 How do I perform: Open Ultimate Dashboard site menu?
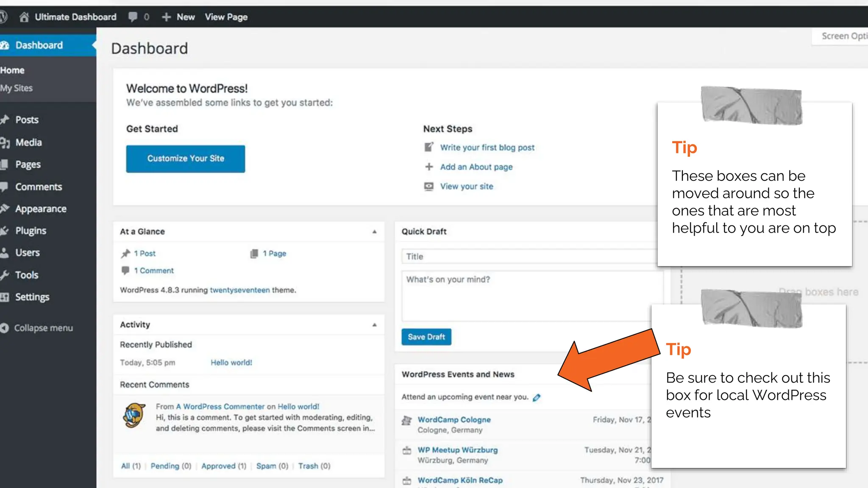point(75,17)
